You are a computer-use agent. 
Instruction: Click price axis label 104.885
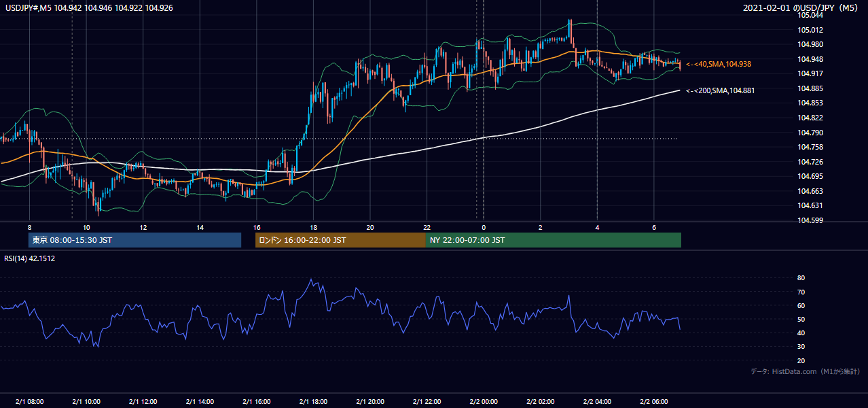click(x=810, y=88)
